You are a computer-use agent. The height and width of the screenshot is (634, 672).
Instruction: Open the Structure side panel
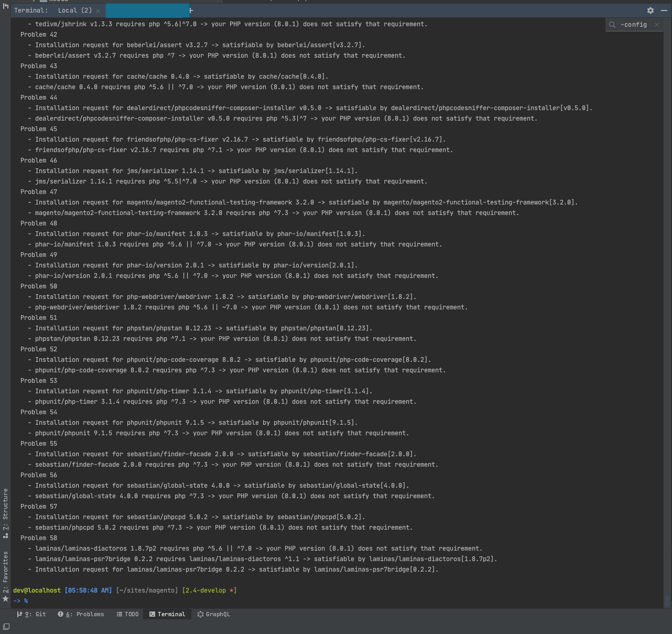point(6,513)
